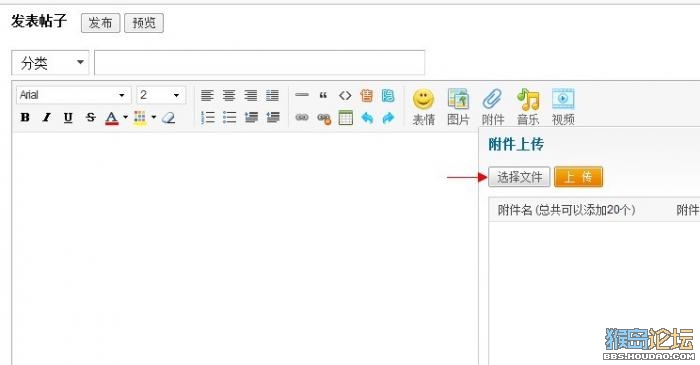Click the orange 售 sell icon
Screen dimensions: 700x365
[x=367, y=95]
